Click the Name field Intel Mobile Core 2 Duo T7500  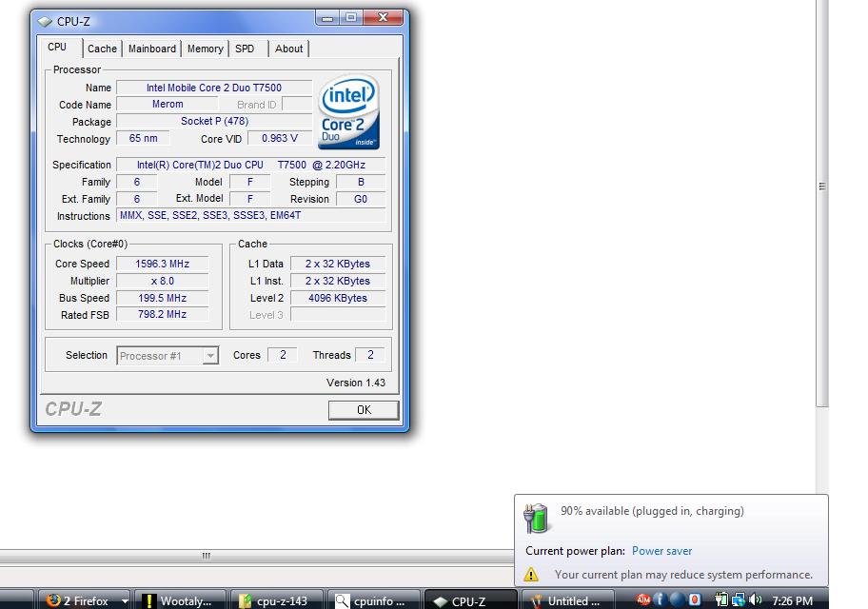point(214,88)
